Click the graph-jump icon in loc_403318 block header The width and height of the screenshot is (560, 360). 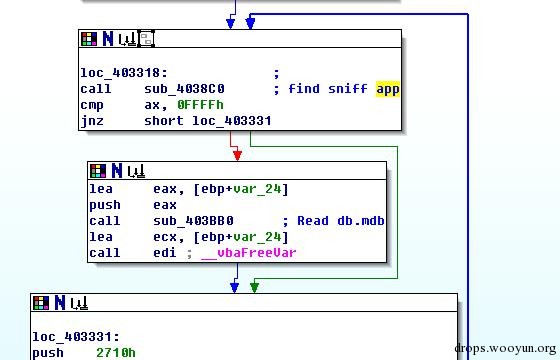tap(127, 39)
